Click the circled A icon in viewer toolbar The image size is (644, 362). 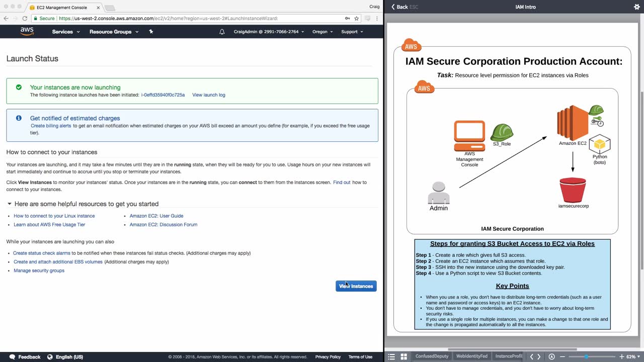tap(551, 356)
